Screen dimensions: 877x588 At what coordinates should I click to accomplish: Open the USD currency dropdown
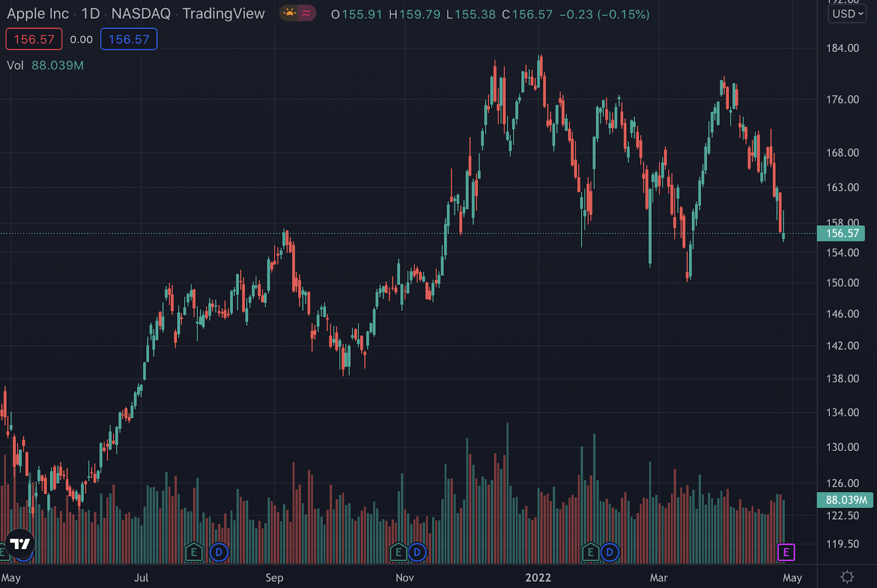coord(847,14)
